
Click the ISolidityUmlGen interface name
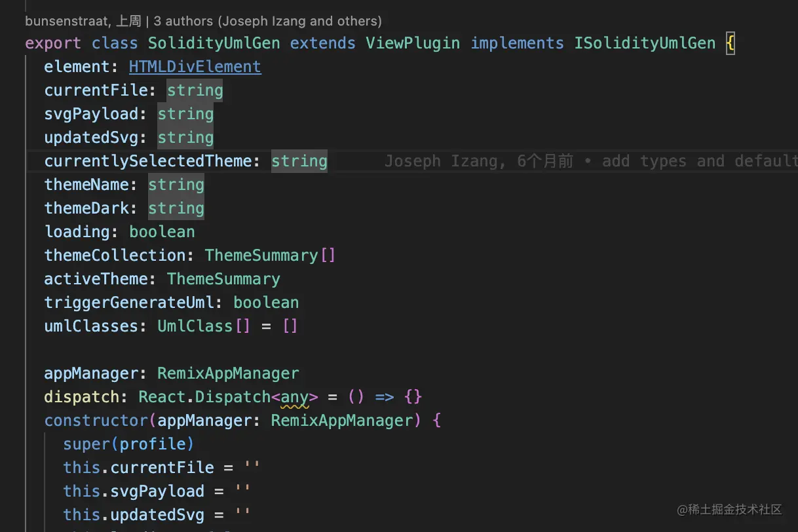(645, 43)
